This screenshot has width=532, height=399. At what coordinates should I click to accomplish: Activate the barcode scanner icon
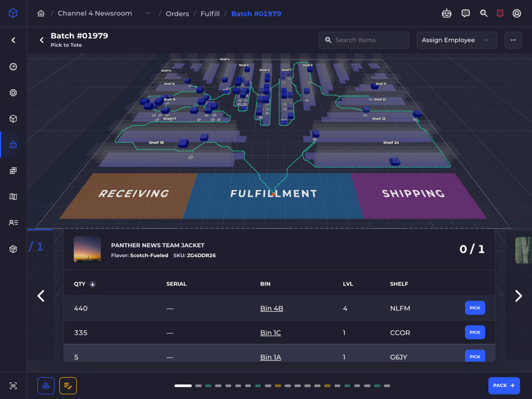click(x=13, y=386)
